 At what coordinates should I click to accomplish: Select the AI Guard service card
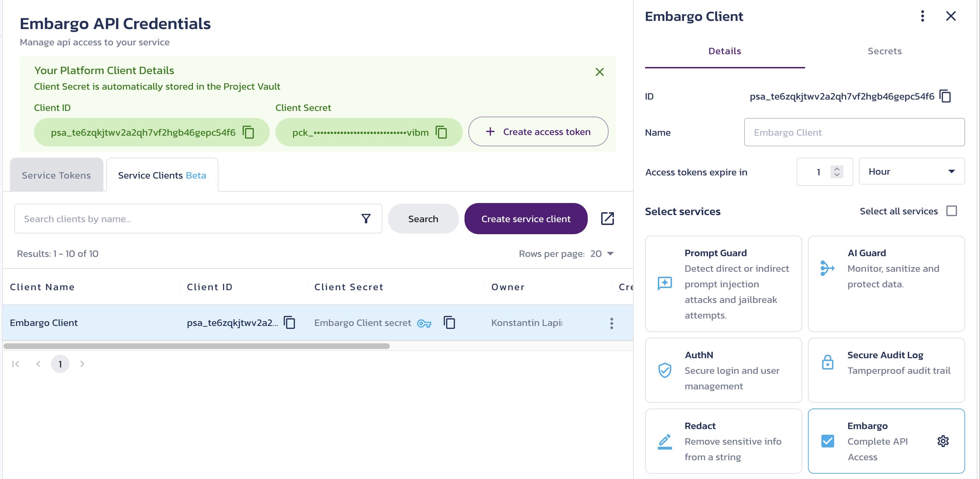[886, 284]
